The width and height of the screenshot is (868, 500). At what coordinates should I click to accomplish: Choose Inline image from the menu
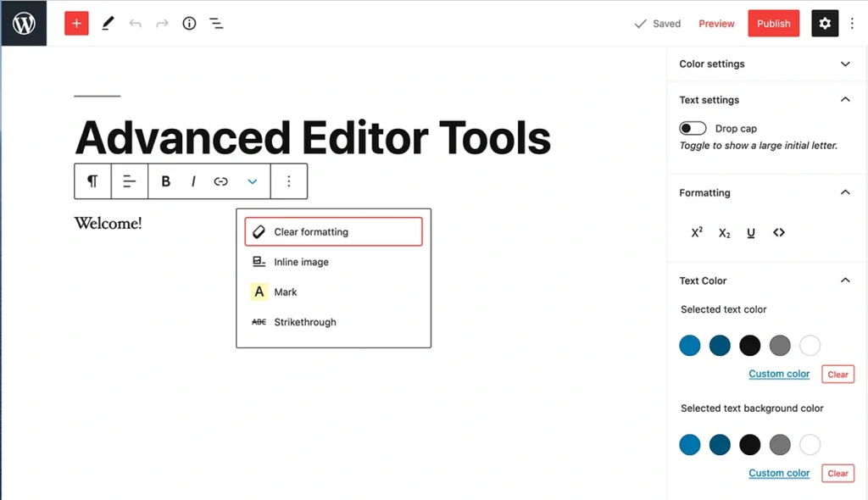pyautogui.click(x=333, y=262)
